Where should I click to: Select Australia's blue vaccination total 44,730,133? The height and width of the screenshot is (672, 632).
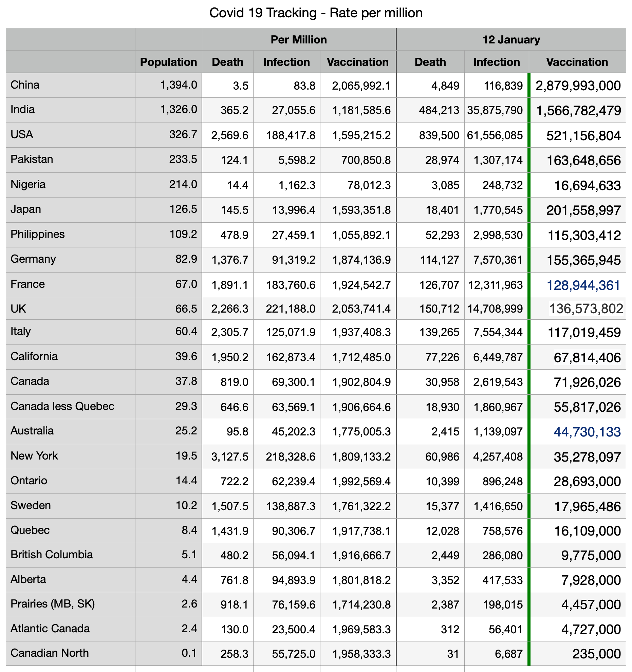click(x=587, y=432)
